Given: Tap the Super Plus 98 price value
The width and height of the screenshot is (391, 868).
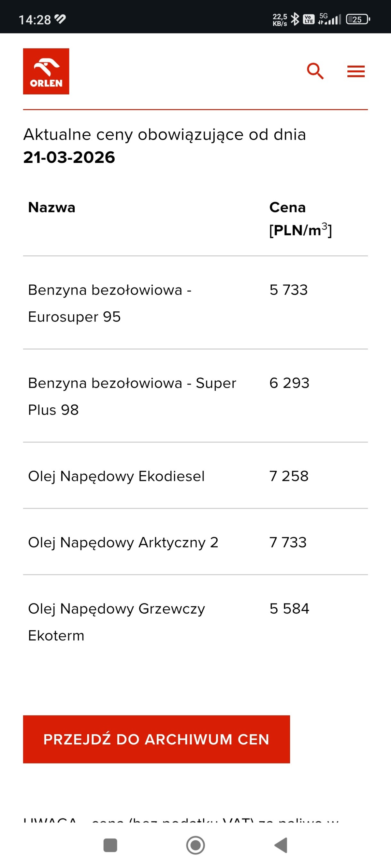Looking at the screenshot, I should tap(289, 383).
